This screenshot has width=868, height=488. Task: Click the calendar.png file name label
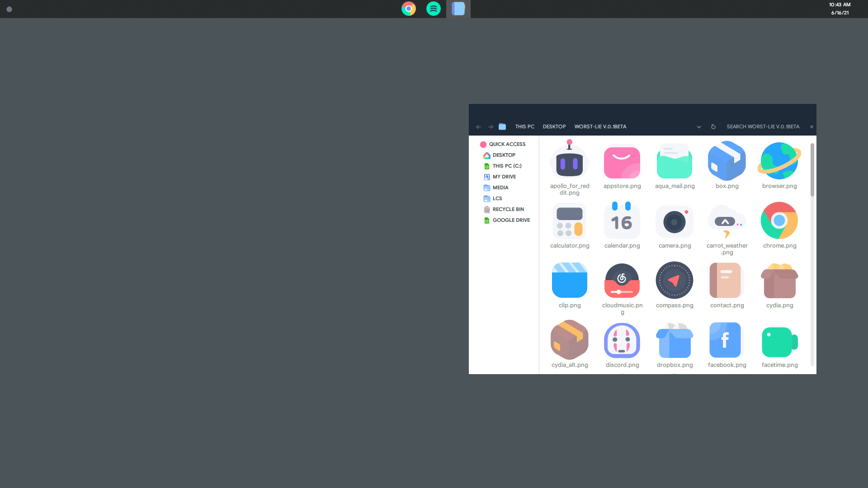coord(622,246)
